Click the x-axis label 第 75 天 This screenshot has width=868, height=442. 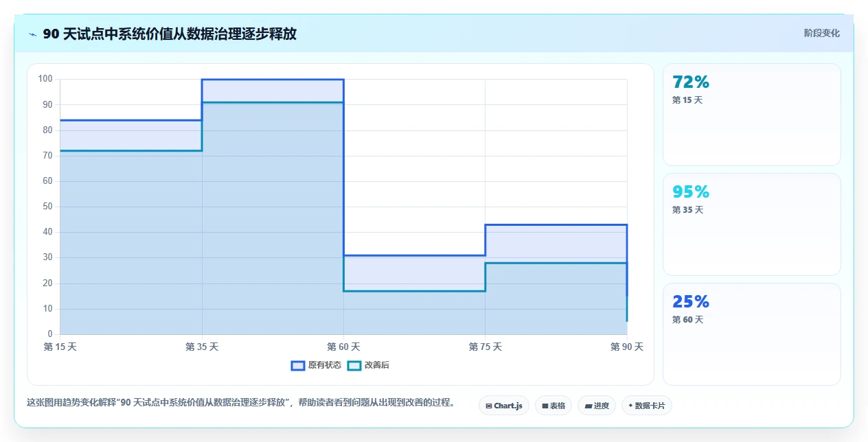coord(486,347)
